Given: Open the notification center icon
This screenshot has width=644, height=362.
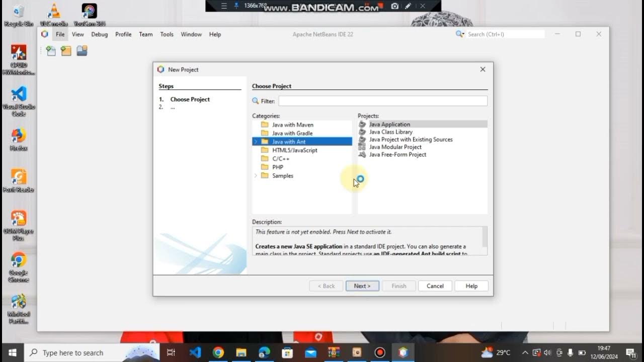Looking at the screenshot, I should (631, 352).
